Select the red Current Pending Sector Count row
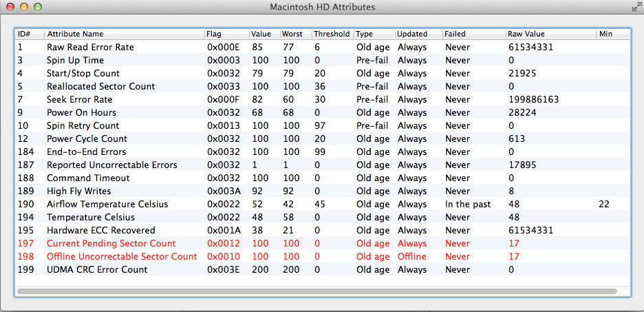The image size is (644, 312). pyautogui.click(x=323, y=244)
